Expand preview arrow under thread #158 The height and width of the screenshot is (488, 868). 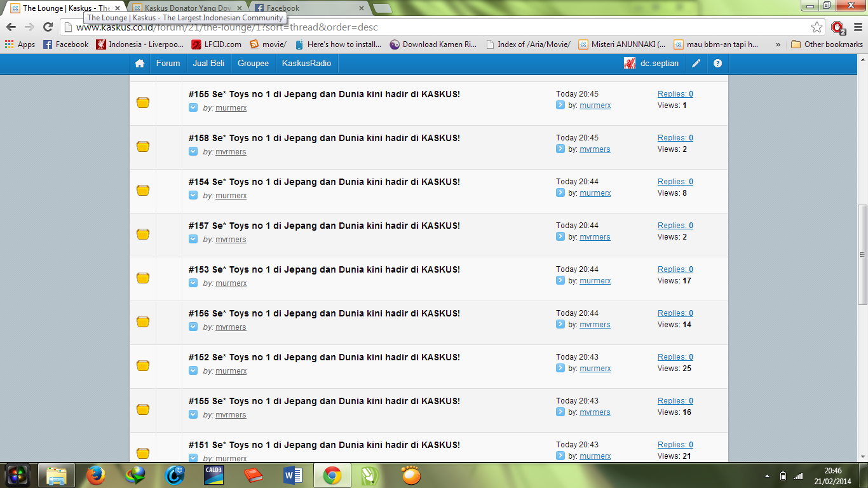(193, 151)
